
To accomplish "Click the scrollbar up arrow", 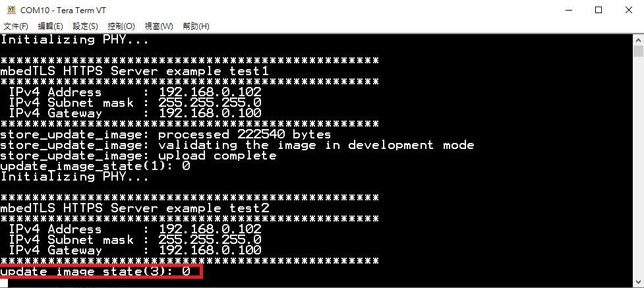I will (638, 40).
